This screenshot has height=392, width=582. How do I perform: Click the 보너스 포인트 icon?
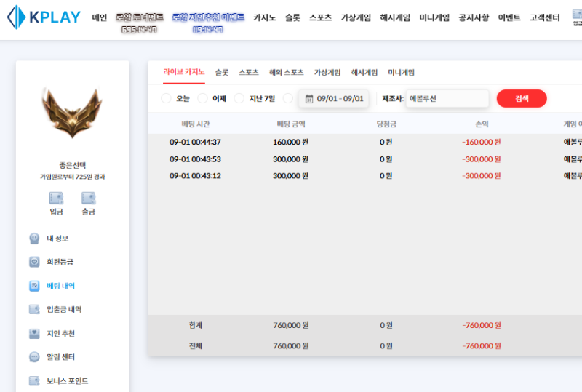34,381
